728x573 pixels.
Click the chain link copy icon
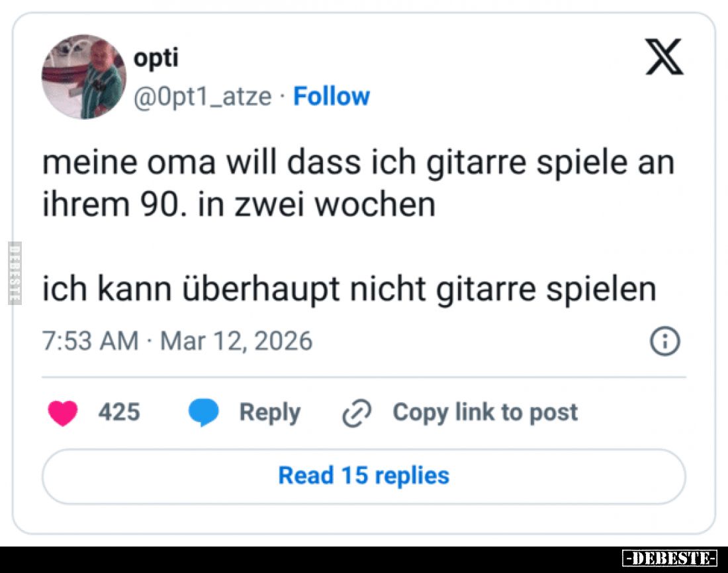[356, 414]
